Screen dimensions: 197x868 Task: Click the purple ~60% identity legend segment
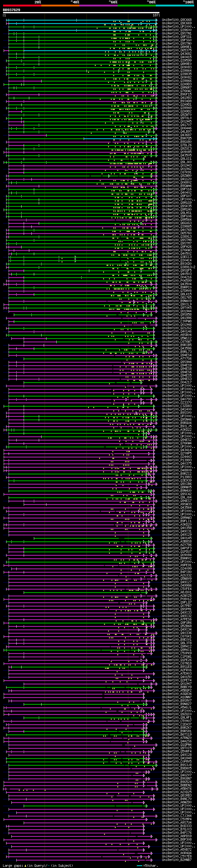pos(98,6)
